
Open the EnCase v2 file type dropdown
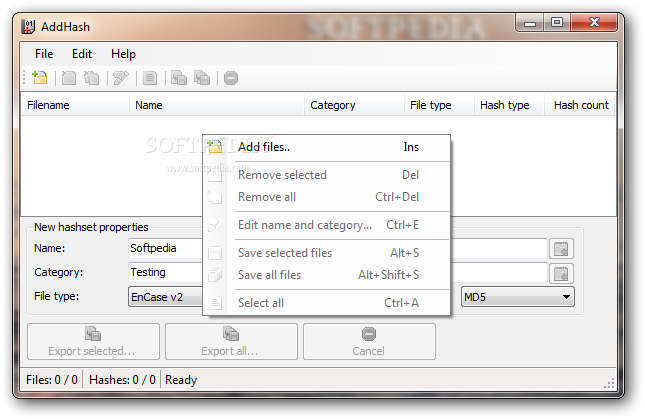(x=166, y=297)
